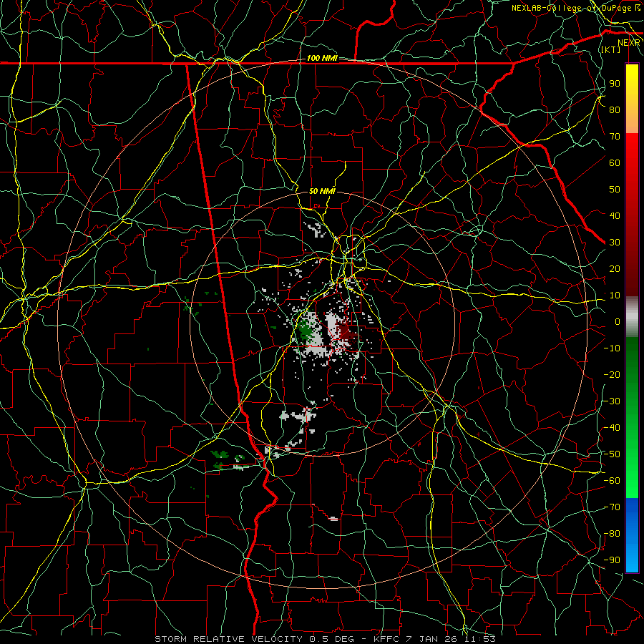Image resolution: width=644 pixels, height=644 pixels.
Task: Click the gray zero-velocity segment of color bar
Action: click(632, 317)
